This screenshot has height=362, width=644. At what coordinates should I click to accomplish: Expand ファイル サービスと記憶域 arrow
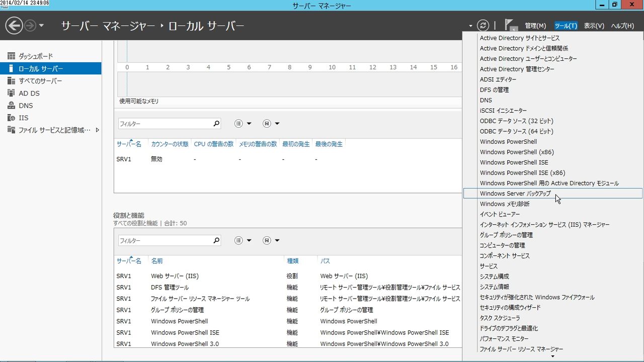click(97, 130)
